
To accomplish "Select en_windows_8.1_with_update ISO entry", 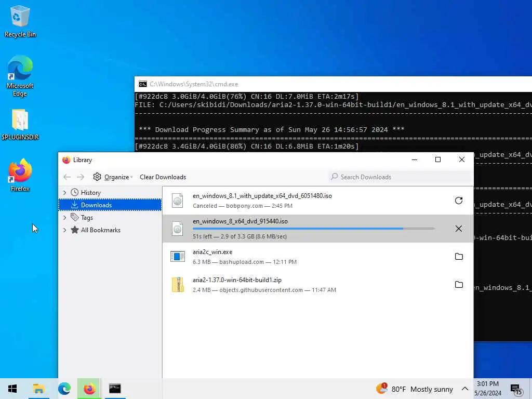I will click(x=317, y=201).
